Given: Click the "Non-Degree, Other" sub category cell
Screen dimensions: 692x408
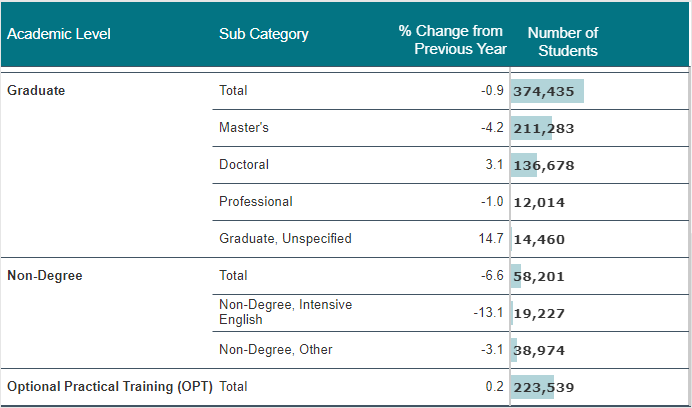Looking at the screenshot, I should [276, 349].
